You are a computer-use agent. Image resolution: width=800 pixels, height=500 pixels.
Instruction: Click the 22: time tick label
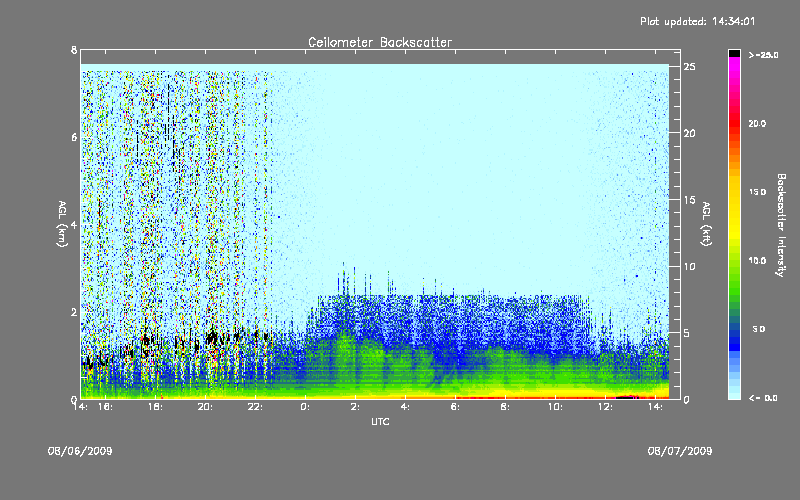click(255, 407)
